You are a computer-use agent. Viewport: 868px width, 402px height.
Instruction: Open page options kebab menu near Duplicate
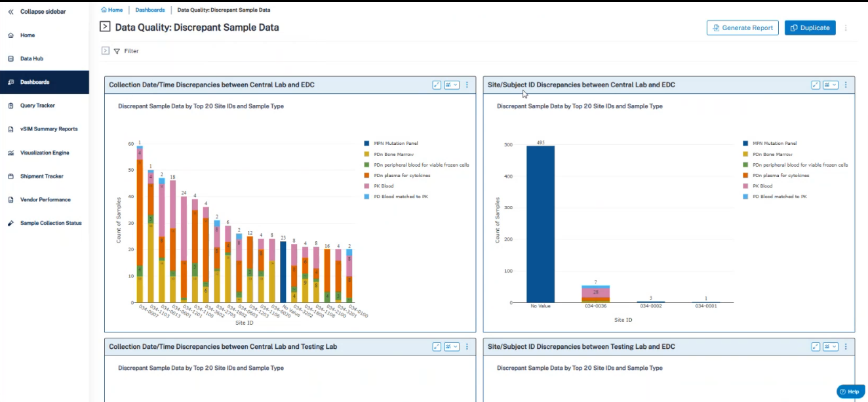coord(846,28)
